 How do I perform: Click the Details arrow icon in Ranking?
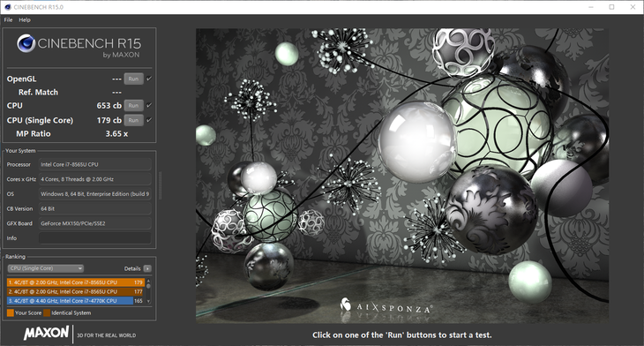147,268
